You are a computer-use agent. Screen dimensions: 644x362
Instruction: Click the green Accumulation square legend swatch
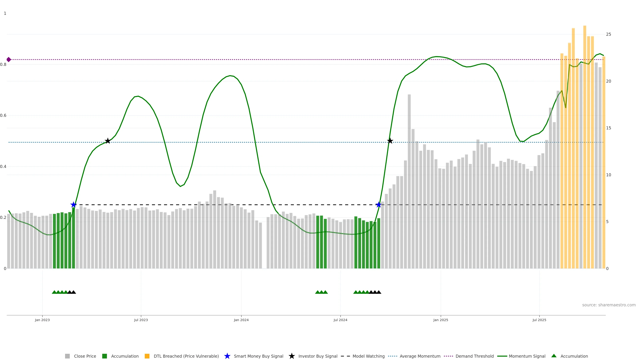[x=104, y=356]
